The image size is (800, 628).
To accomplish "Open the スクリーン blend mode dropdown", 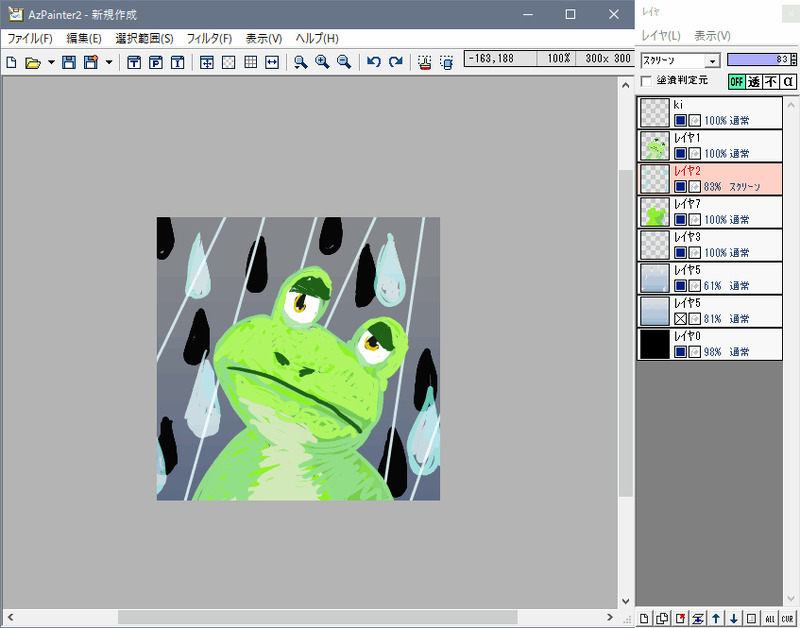I will 712,61.
